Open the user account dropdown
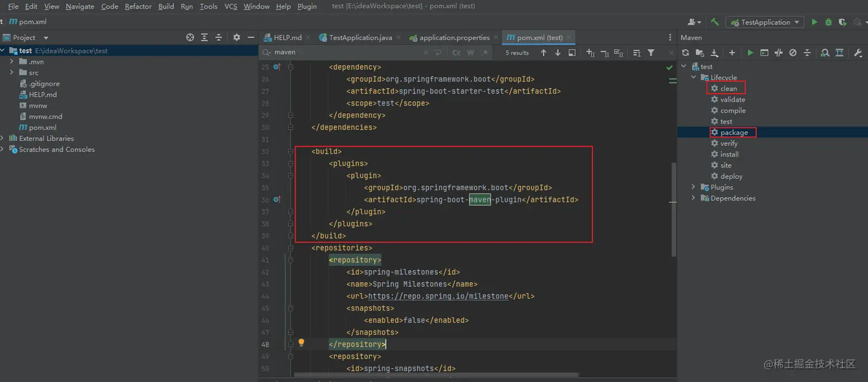The image size is (868, 382). coord(695,22)
